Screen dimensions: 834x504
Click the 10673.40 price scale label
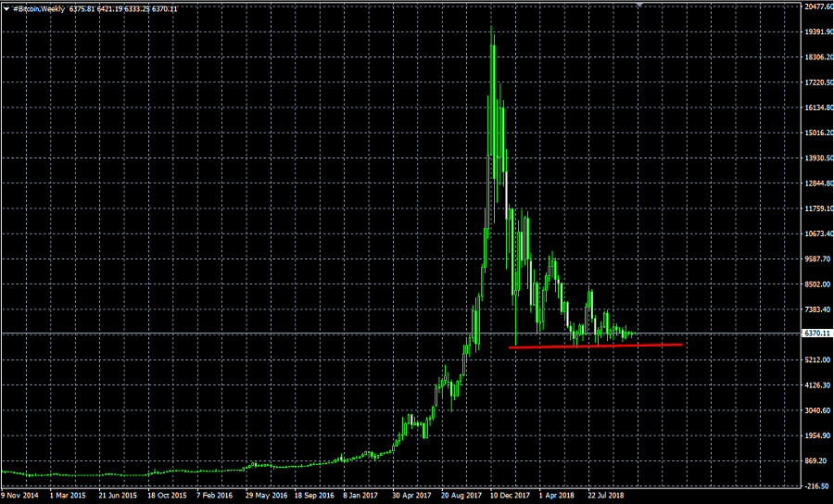(x=815, y=233)
